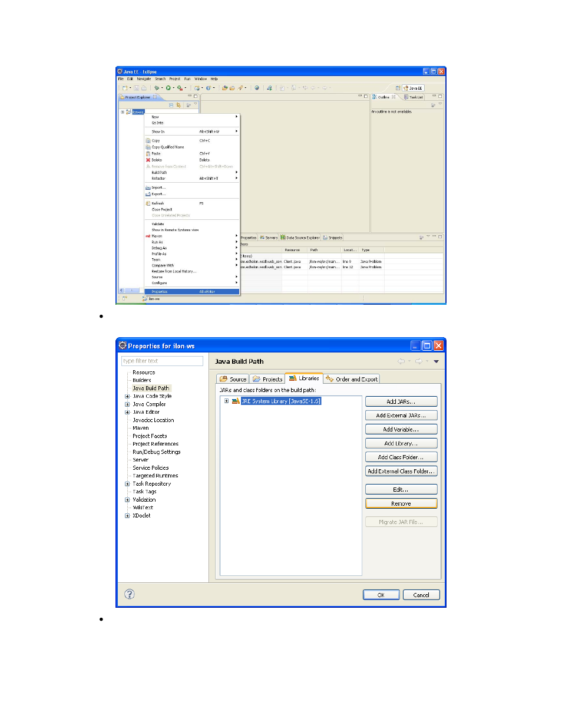Expand the Java Editor properties node
The width and height of the screenshot is (562, 728).
[x=127, y=412]
